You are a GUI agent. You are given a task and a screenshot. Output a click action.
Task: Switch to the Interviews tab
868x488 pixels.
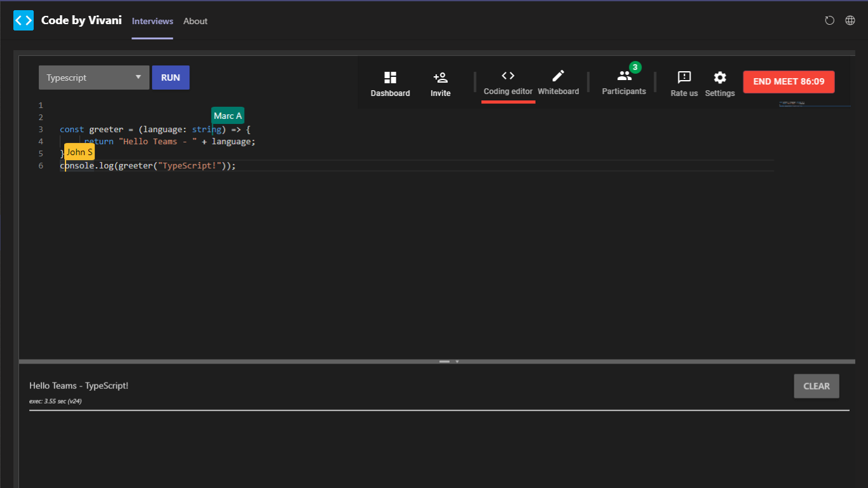153,21
